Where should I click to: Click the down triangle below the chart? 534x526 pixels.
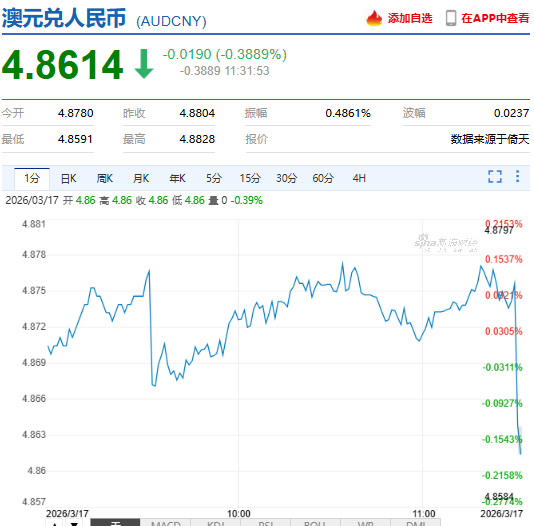pyautogui.click(x=74, y=524)
